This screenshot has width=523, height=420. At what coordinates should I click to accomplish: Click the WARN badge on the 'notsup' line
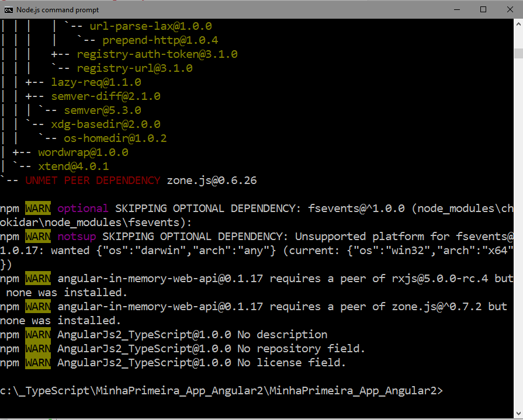(x=38, y=237)
